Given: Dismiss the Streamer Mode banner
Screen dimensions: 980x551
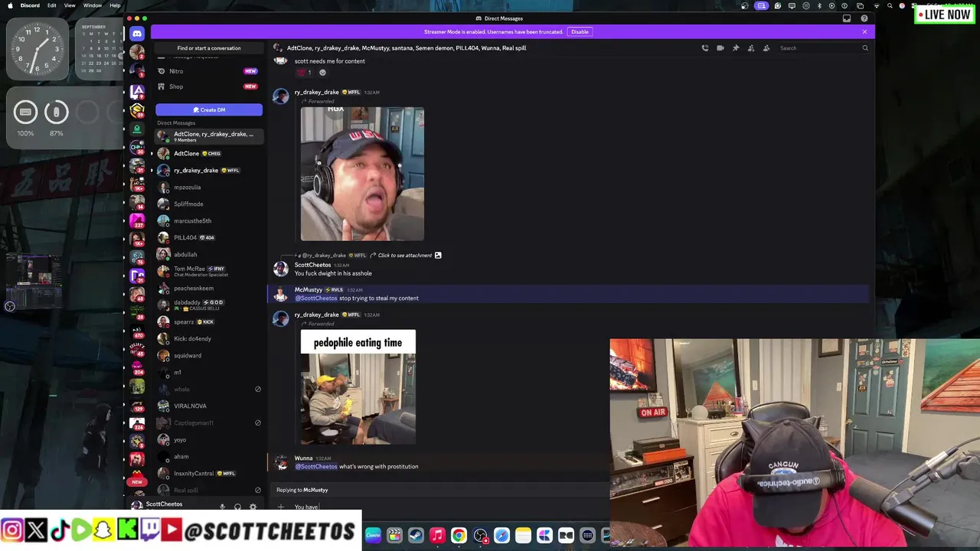Looking at the screenshot, I should pos(864,31).
